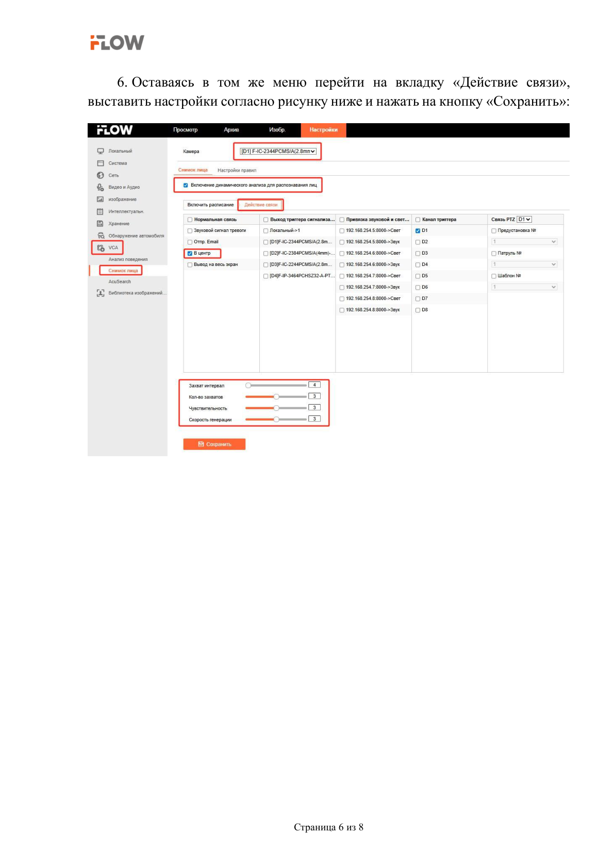Image resolution: width=614 pixels, height=868 pixels.
Task: Click the Хранение floppy disk icon
Action: tap(101, 223)
